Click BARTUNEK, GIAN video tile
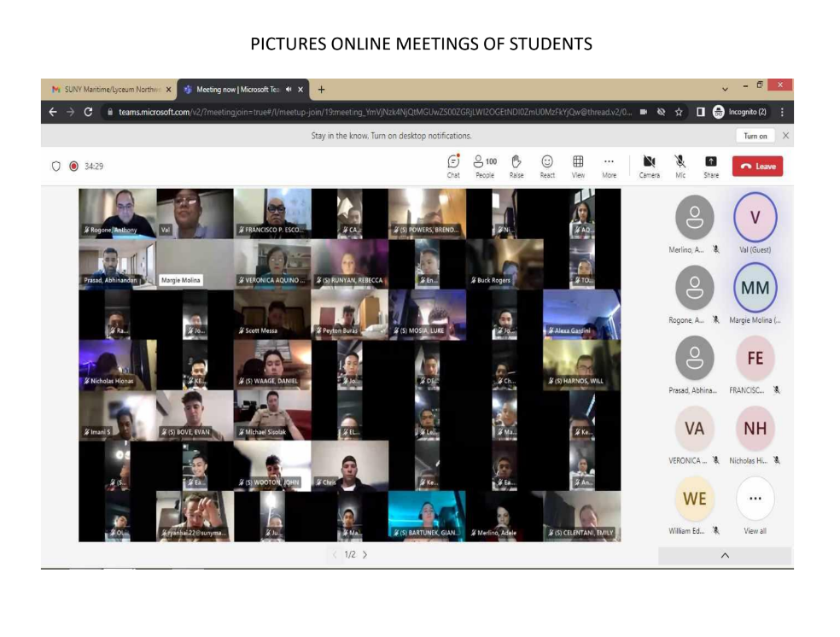840x637 pixels. click(x=427, y=517)
